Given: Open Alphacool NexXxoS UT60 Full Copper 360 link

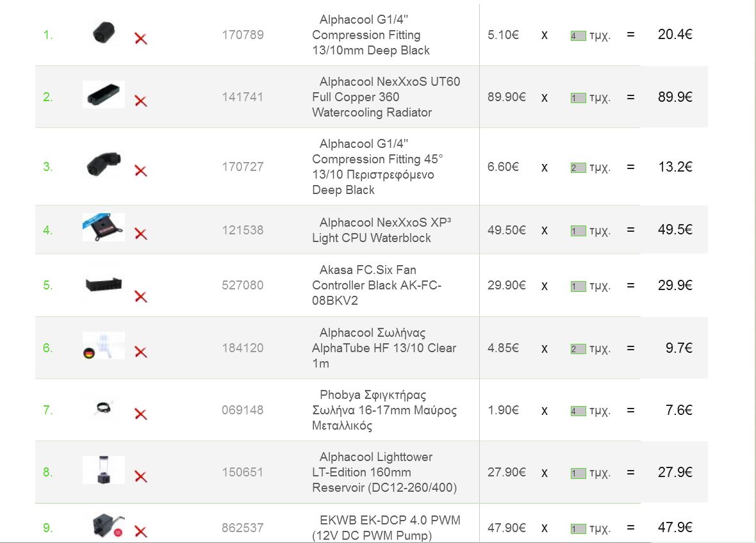Looking at the screenshot, I should pos(386,97).
